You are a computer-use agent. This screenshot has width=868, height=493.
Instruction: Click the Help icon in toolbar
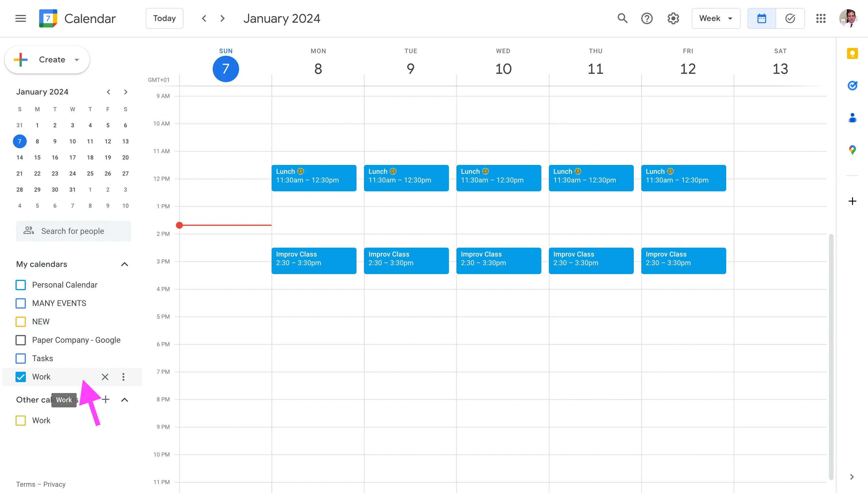(648, 18)
